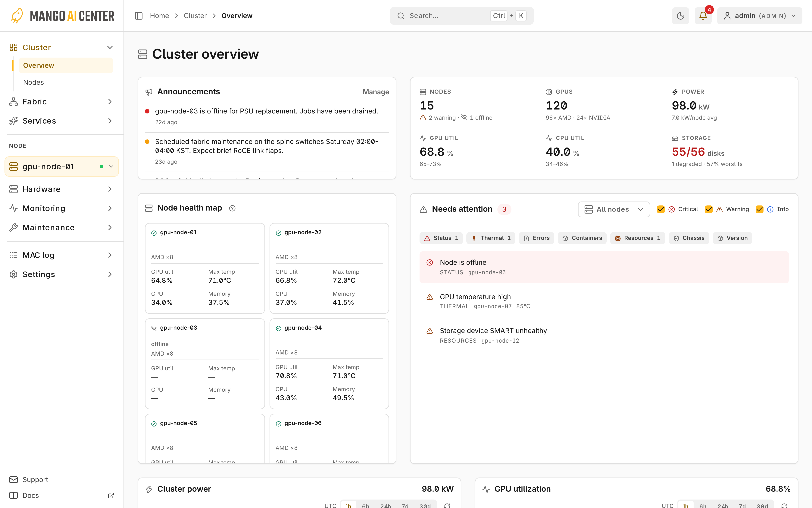The width and height of the screenshot is (812, 508).
Task: Click the gpu-node-01 healthy status icon
Action: pos(154,233)
